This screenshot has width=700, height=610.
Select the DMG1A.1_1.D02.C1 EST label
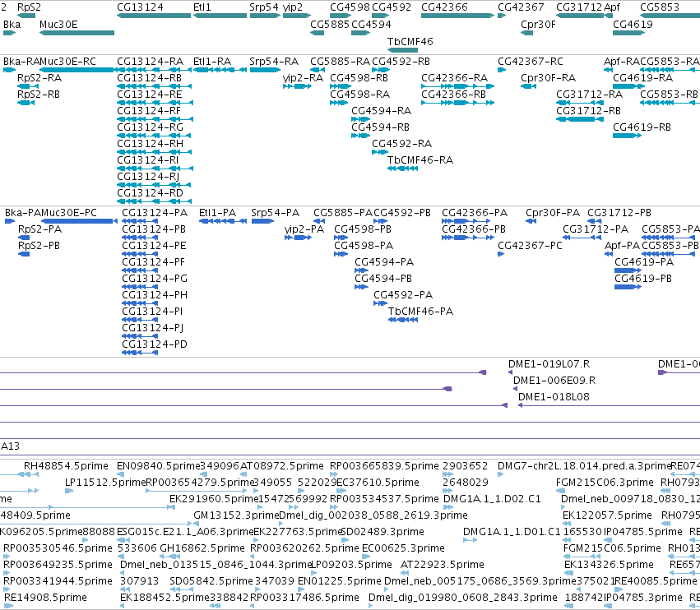tap(492, 499)
